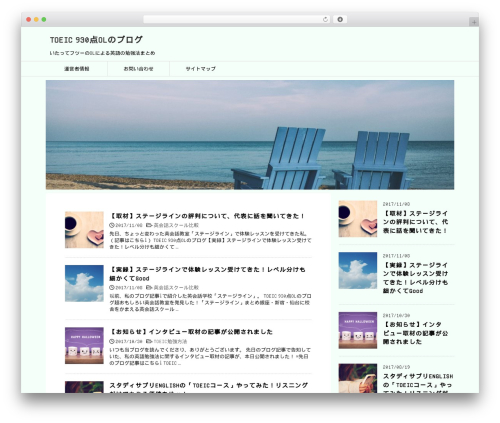
Task: Click coffee and heart thumbnail in sidebar
Action: tap(358, 219)
